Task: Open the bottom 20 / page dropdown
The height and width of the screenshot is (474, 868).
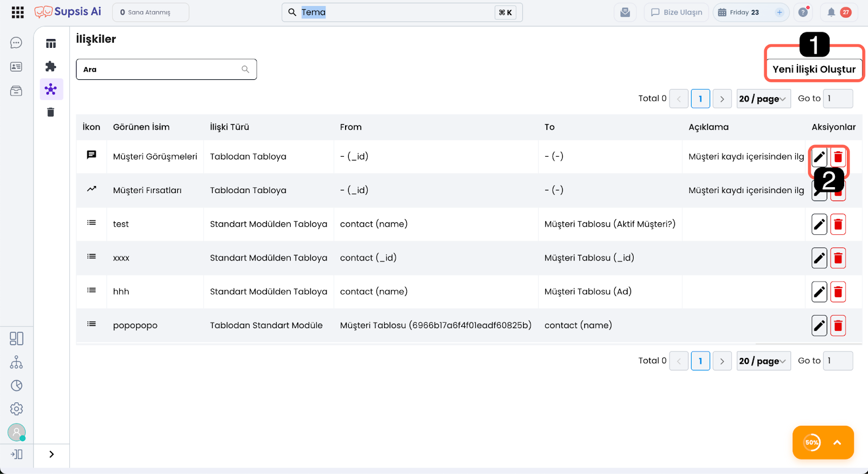Action: coord(763,361)
